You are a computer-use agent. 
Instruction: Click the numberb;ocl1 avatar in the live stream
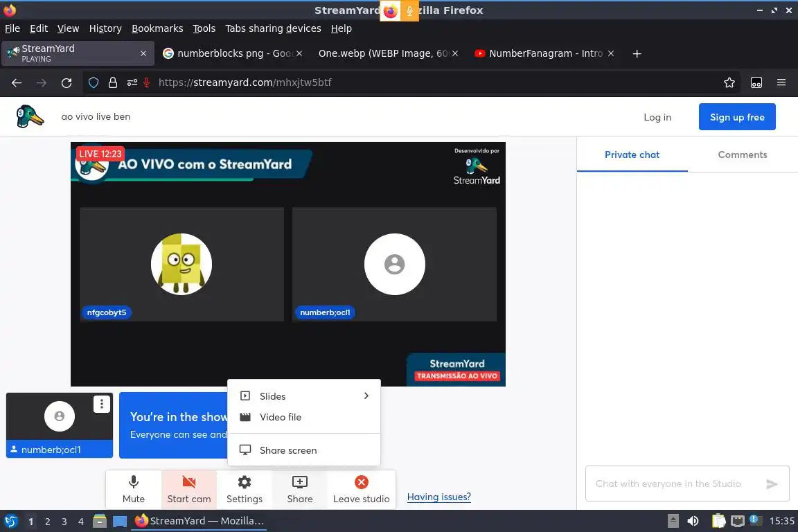[394, 264]
